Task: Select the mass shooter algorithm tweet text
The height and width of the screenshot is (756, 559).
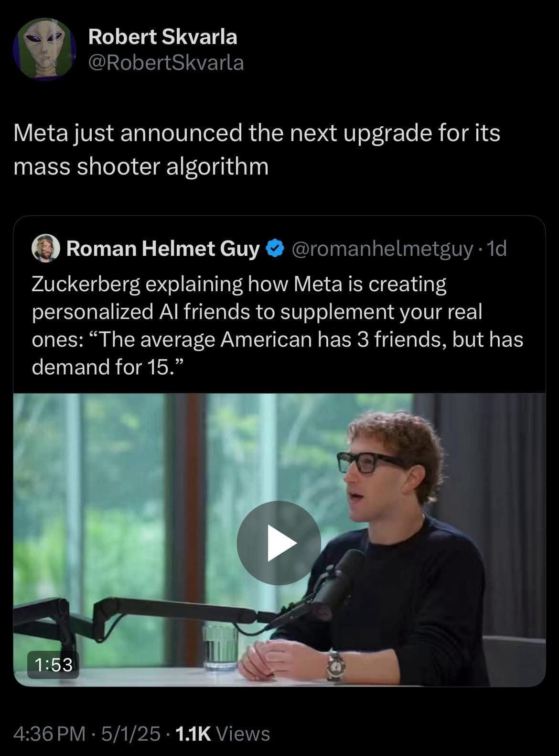Action: pos(257,149)
